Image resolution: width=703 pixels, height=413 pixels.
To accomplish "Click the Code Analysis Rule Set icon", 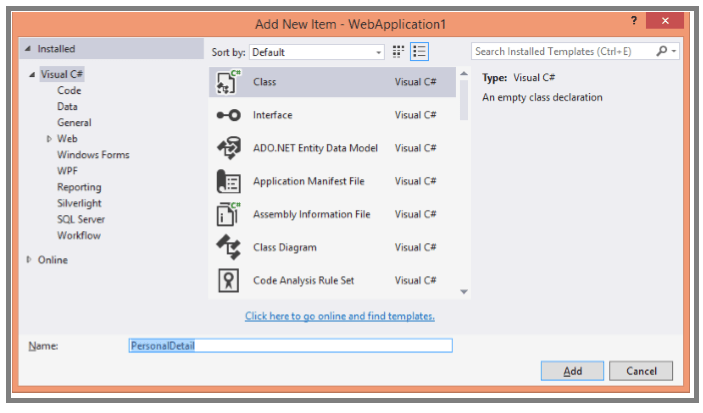I will (x=228, y=280).
